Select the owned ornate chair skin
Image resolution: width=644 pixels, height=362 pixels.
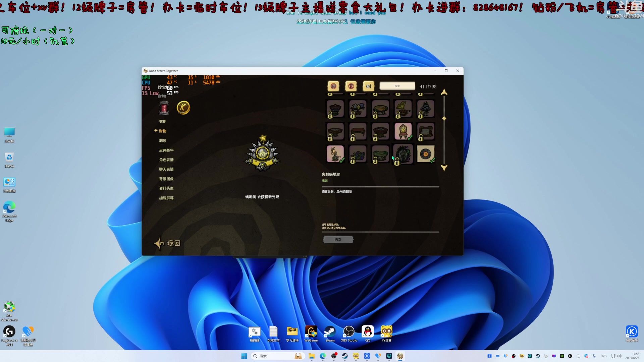(403, 131)
